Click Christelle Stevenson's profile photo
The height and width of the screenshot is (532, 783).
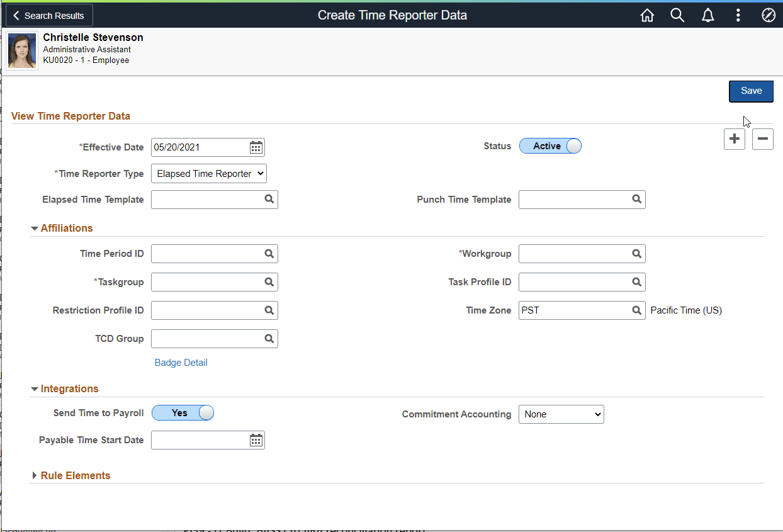[21, 49]
